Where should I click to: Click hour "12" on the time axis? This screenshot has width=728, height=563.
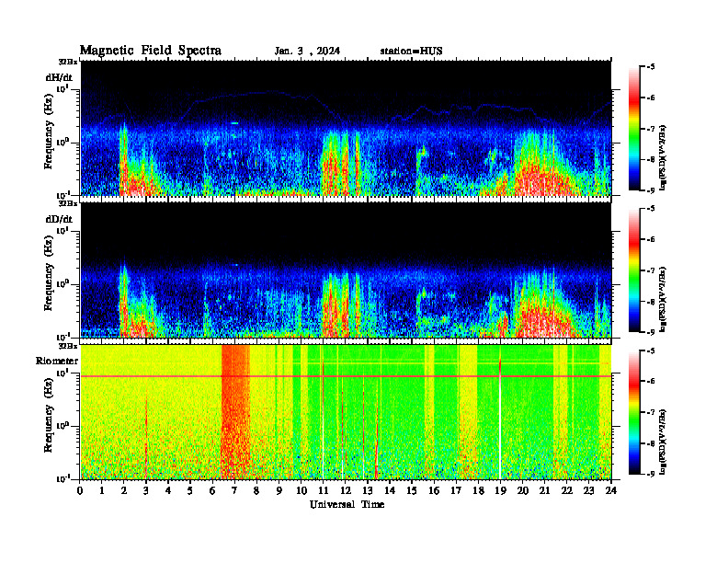click(x=346, y=490)
